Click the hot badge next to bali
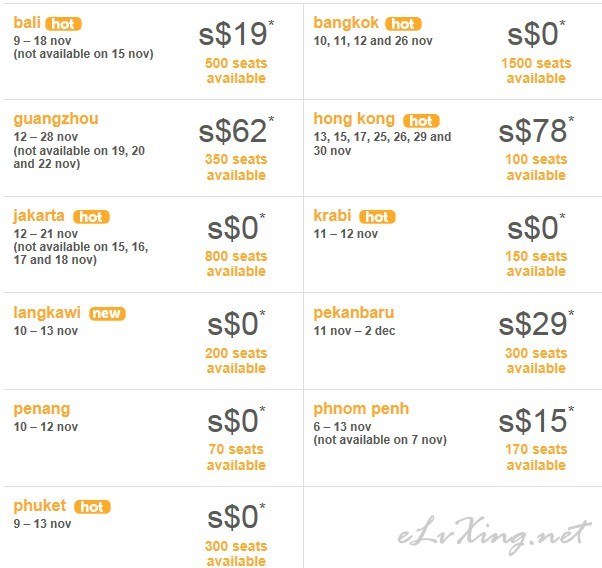Screen dimensions: 602x568 (x=63, y=24)
